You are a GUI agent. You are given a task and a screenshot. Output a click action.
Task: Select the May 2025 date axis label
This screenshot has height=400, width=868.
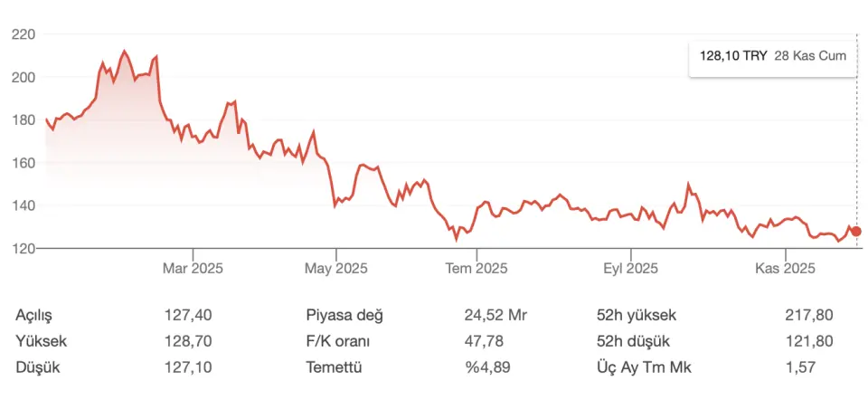(336, 269)
